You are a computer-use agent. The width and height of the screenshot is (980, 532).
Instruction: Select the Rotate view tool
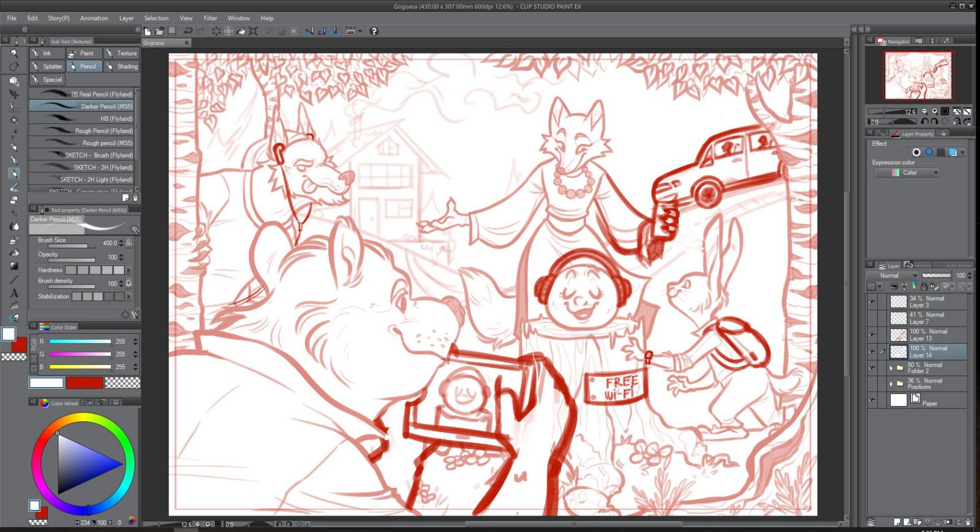[x=13, y=67]
